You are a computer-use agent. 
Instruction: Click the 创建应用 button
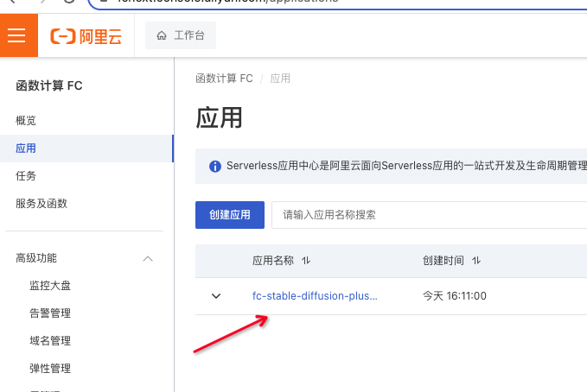[x=230, y=215]
